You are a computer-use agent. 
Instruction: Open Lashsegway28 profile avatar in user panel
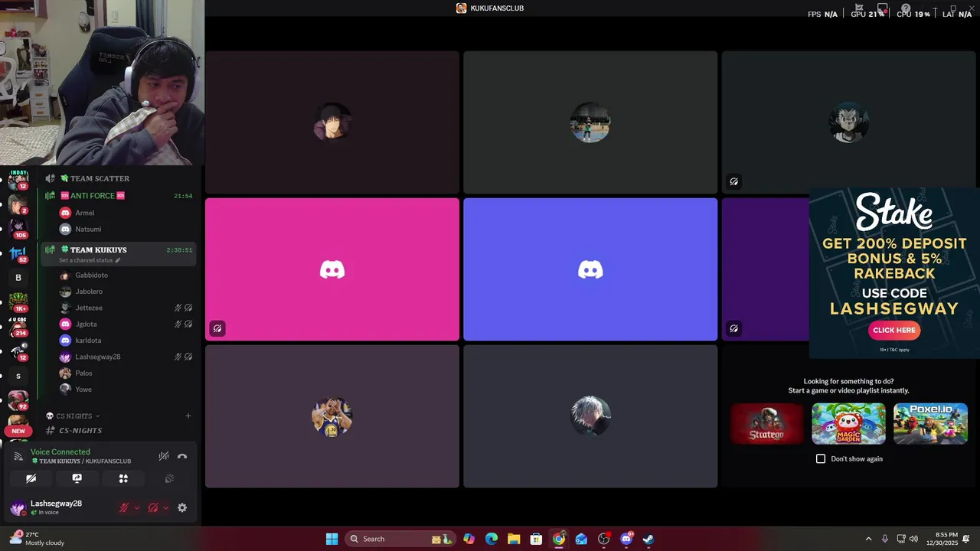tap(18, 507)
